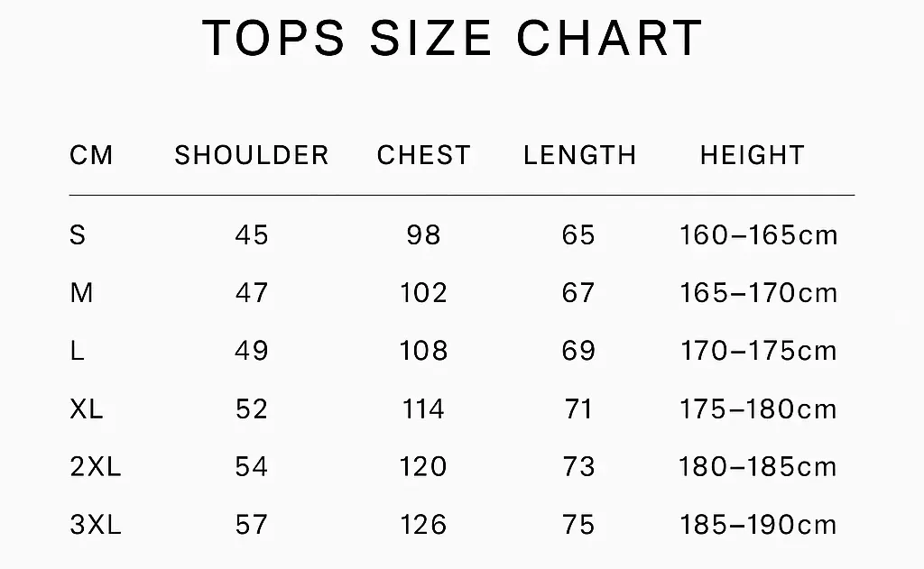Select the L size row label
This screenshot has width=924, height=569.
78,351
